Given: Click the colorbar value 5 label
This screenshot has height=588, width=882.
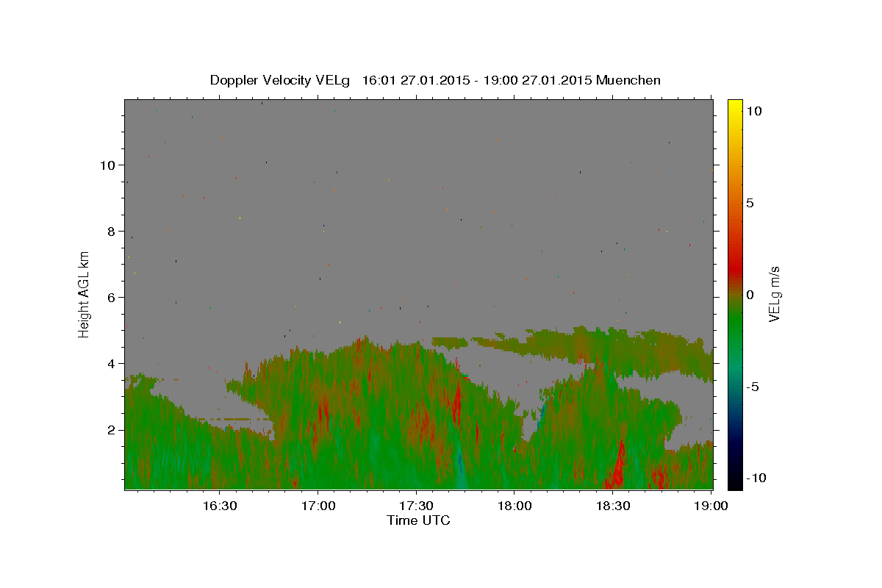Looking at the screenshot, I should coord(750,203).
